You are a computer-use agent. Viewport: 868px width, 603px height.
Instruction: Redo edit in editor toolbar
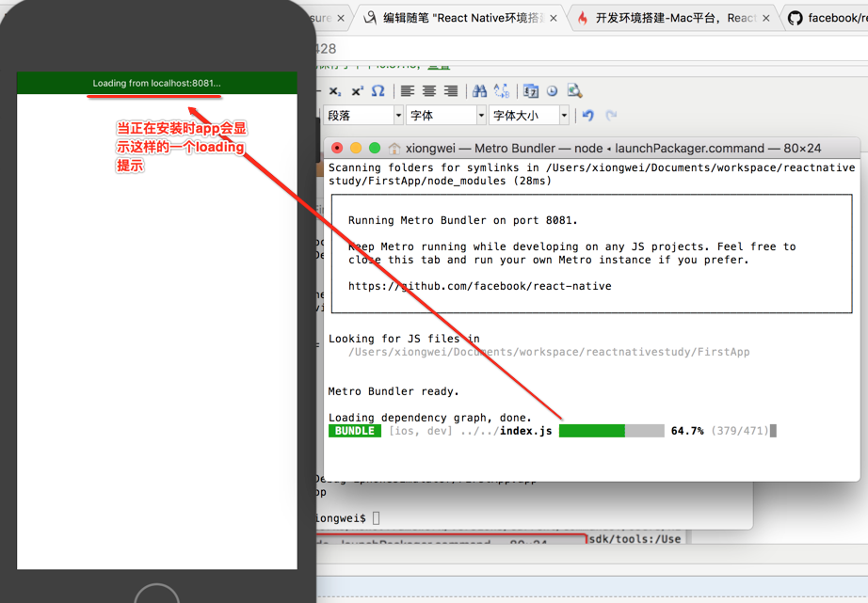point(611,115)
